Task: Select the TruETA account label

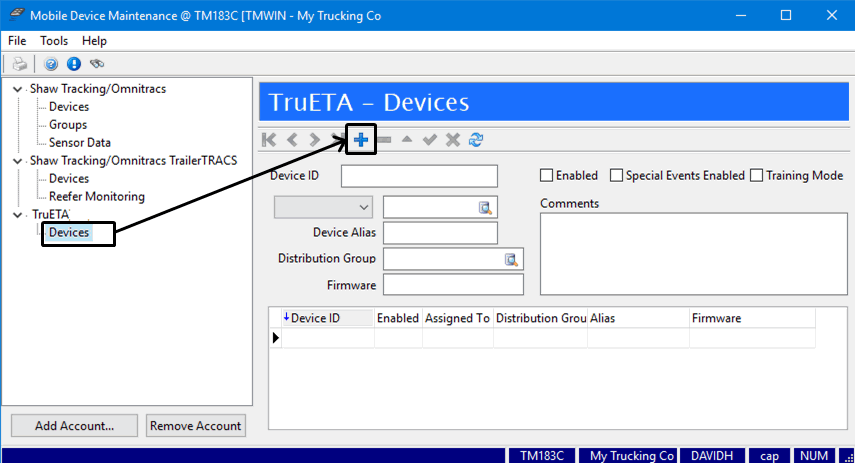Action: pyautogui.click(x=50, y=214)
